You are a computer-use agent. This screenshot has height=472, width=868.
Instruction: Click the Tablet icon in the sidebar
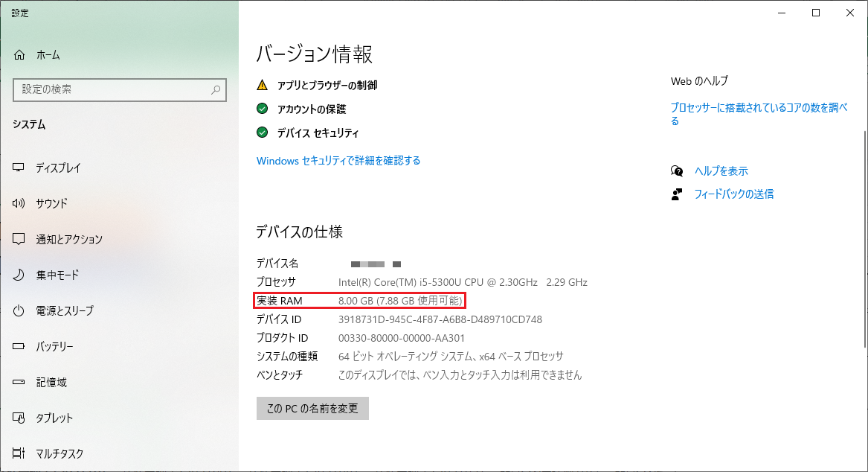coord(19,418)
